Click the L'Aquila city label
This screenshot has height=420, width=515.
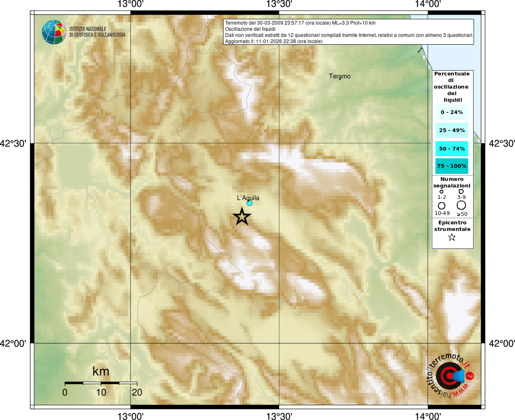(248, 198)
